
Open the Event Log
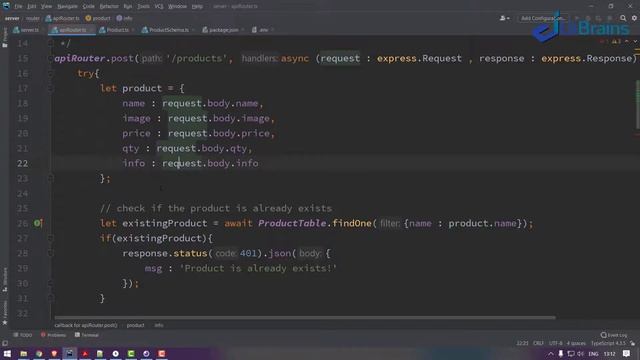614,335
